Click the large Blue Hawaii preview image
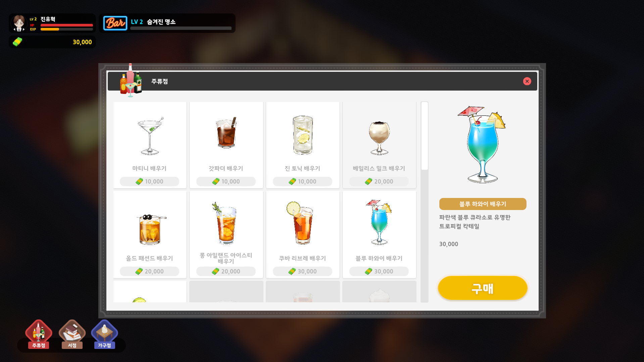Screen dimensions: 644x362 (482, 145)
